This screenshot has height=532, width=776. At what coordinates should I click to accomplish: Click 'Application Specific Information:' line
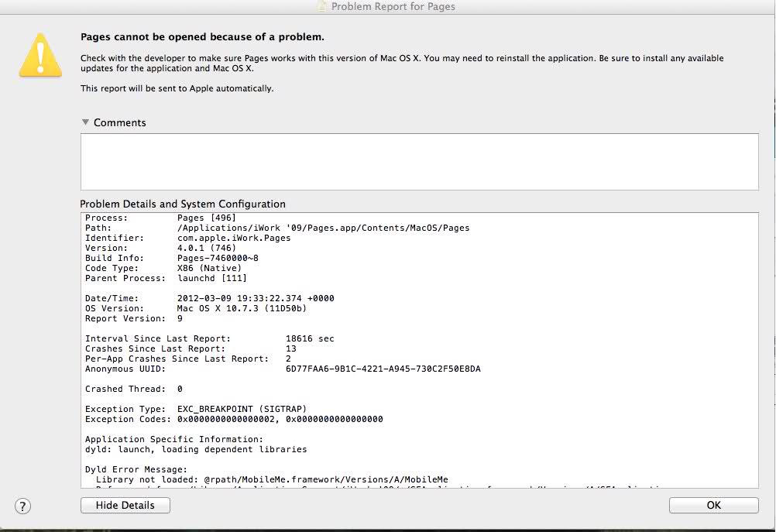point(174,439)
